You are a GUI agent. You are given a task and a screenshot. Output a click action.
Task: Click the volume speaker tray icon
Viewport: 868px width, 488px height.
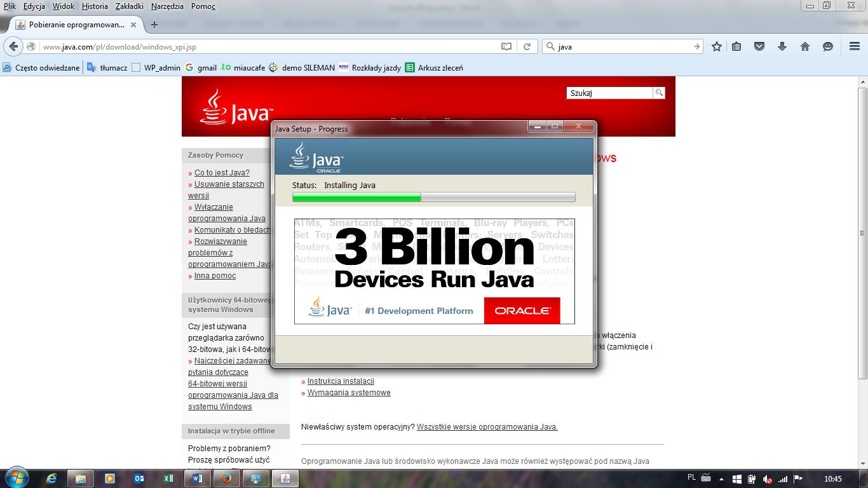[x=768, y=479]
